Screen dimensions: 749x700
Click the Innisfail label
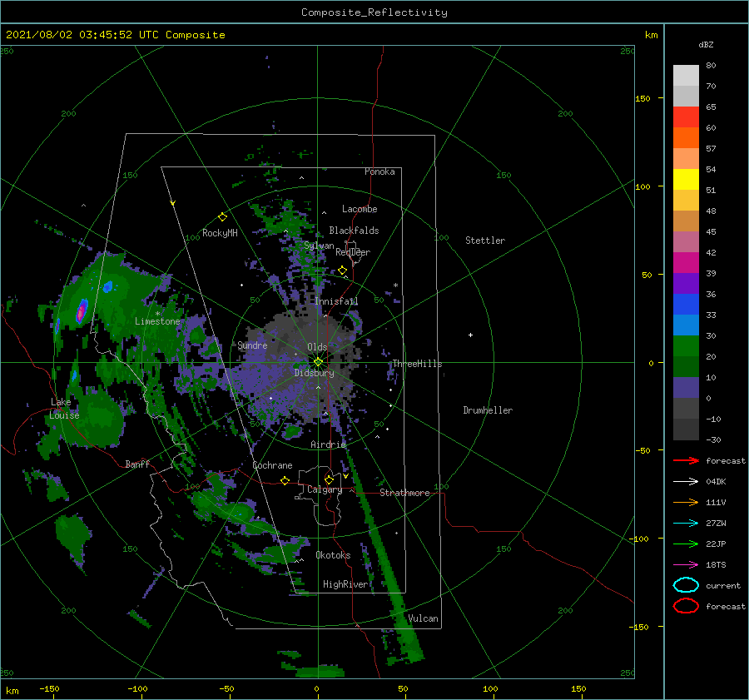[x=336, y=301]
